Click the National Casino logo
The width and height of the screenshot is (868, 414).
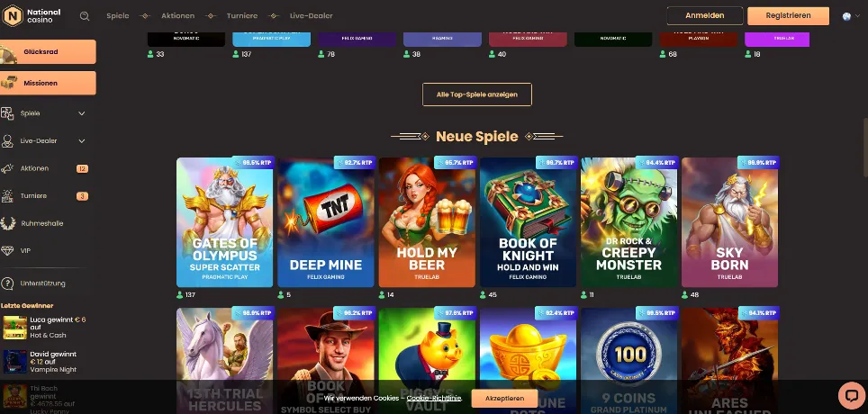pyautogui.click(x=32, y=15)
